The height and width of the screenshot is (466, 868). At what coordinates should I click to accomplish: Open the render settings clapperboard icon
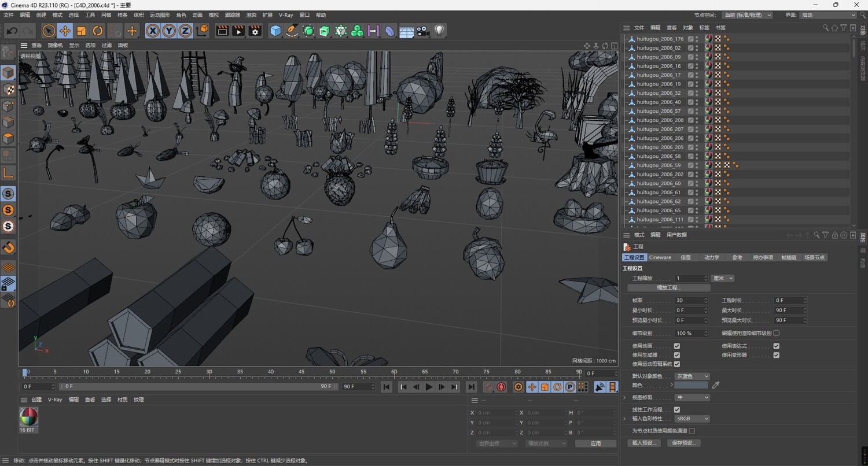pos(255,31)
